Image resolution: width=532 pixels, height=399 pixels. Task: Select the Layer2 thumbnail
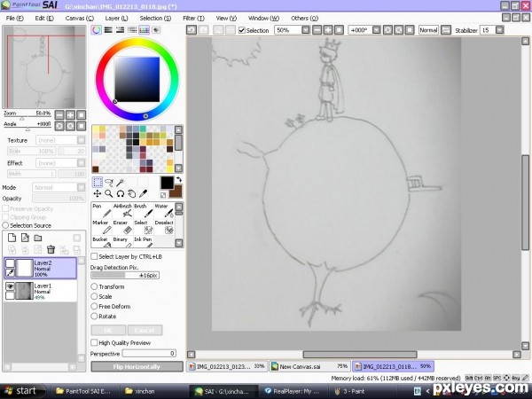[x=24, y=268]
